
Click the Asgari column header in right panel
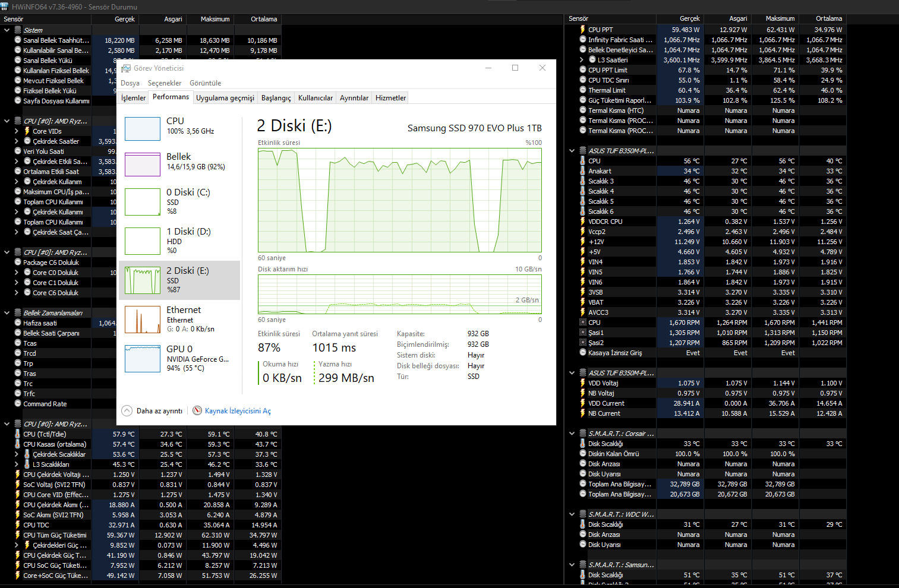coord(728,18)
